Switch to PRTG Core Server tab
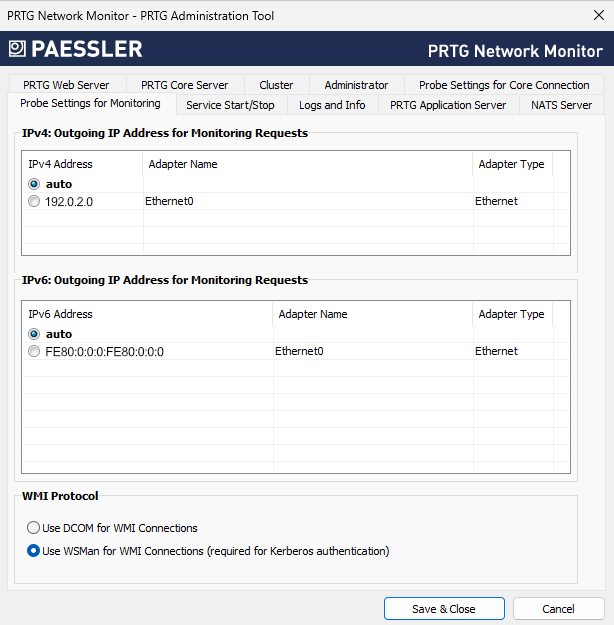 point(185,85)
